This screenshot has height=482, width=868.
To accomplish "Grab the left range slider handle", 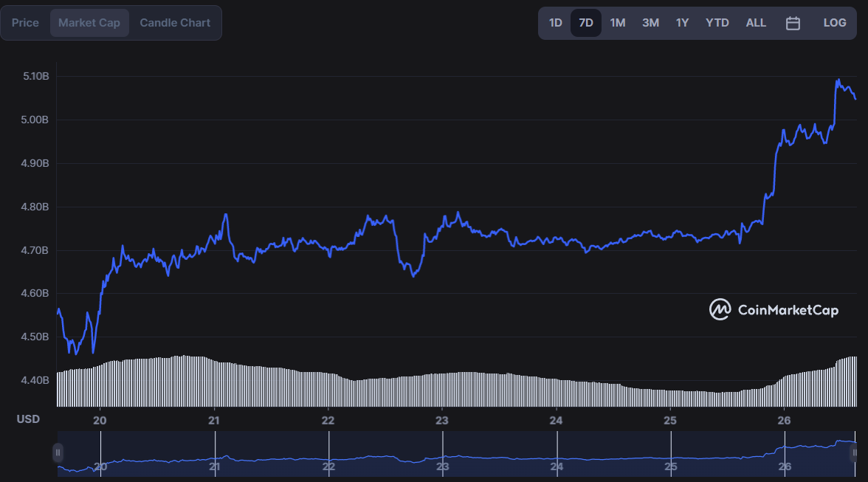I will click(58, 452).
